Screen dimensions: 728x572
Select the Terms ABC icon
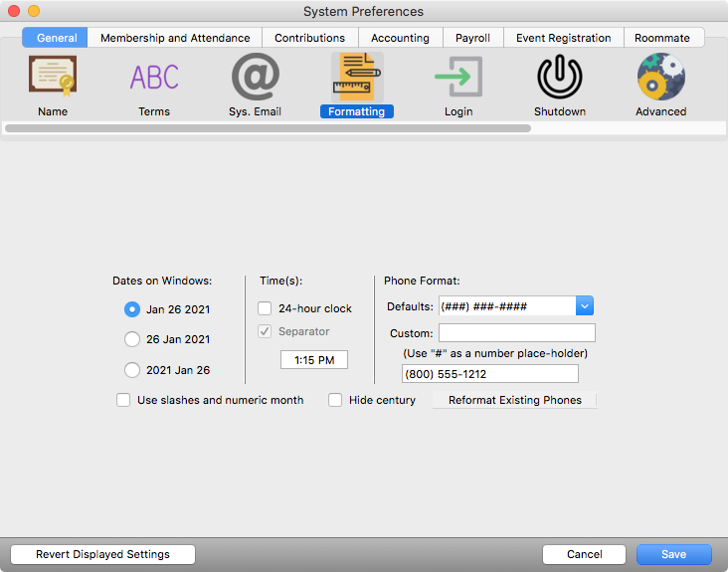tap(154, 77)
